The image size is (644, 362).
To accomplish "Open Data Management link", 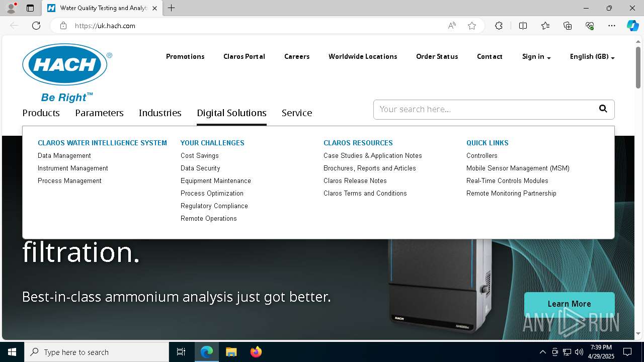I will pyautogui.click(x=64, y=156).
